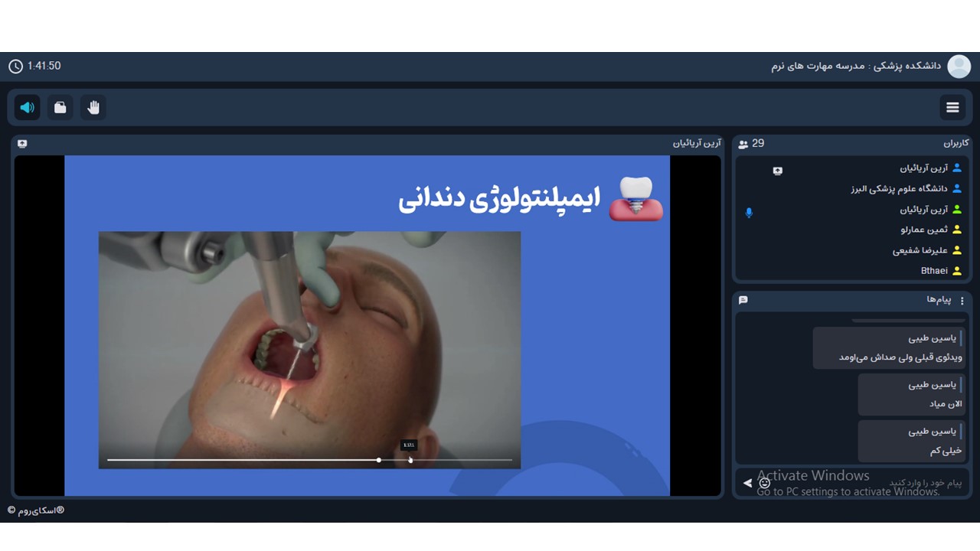Open the hamburger main menu
Image resolution: width=980 pixels, height=551 pixels.
(x=952, y=108)
